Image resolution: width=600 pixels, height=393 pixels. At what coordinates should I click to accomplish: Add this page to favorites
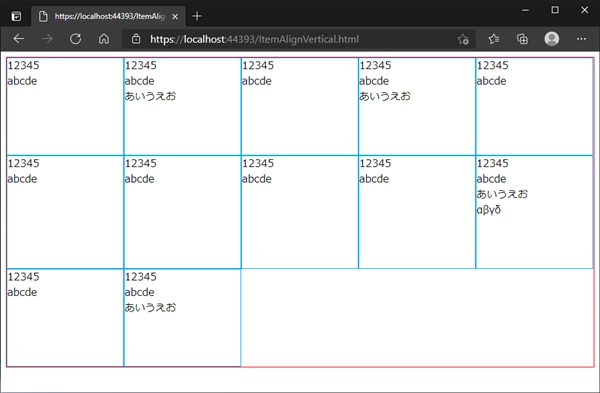(463, 39)
